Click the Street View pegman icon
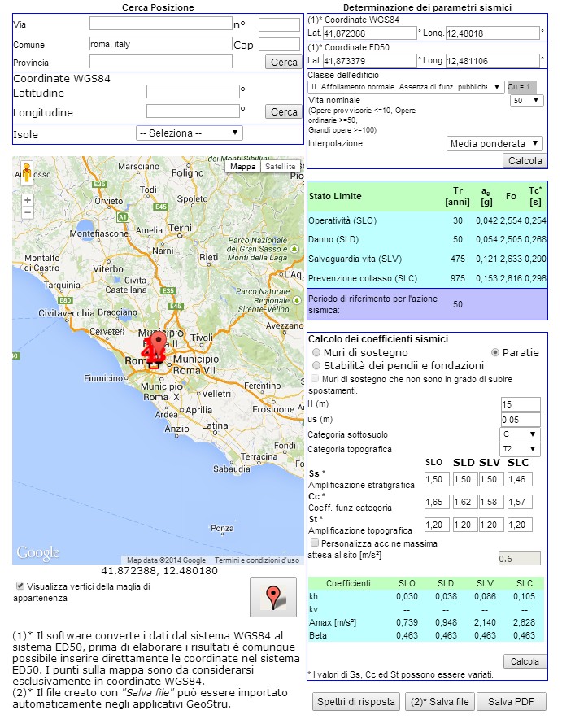 tap(27, 172)
